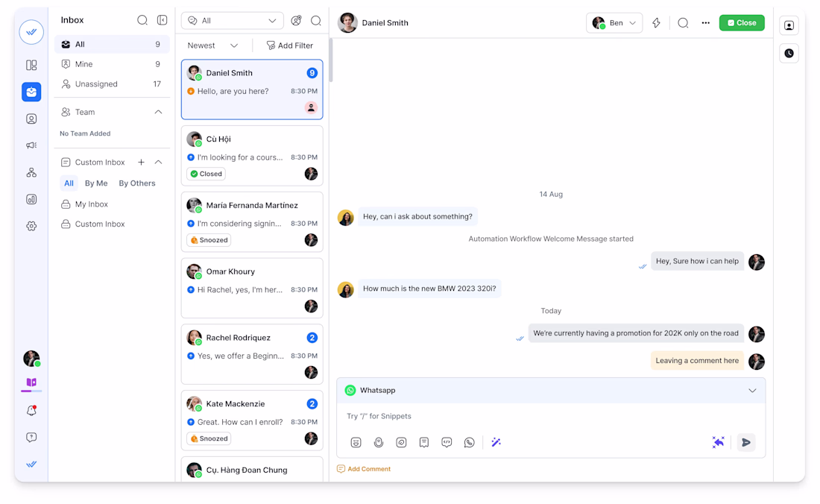Viewport: 820px width, 504px height.
Task: Click the message input field with Snippets hint
Action: (551, 416)
